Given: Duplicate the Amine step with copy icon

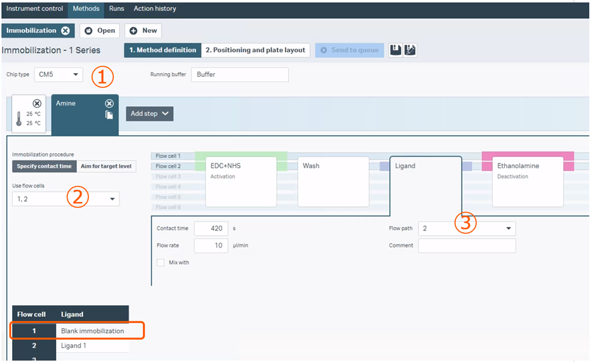Looking at the screenshot, I should tap(109, 115).
